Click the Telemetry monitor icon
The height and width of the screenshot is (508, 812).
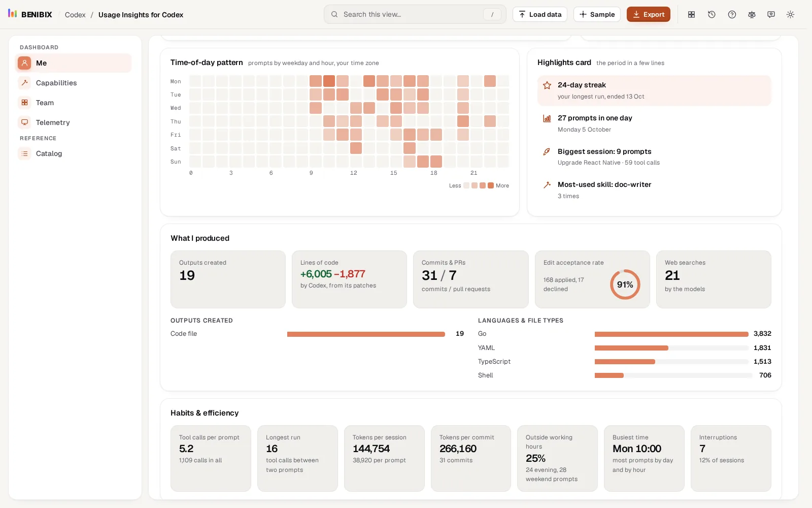tap(24, 122)
